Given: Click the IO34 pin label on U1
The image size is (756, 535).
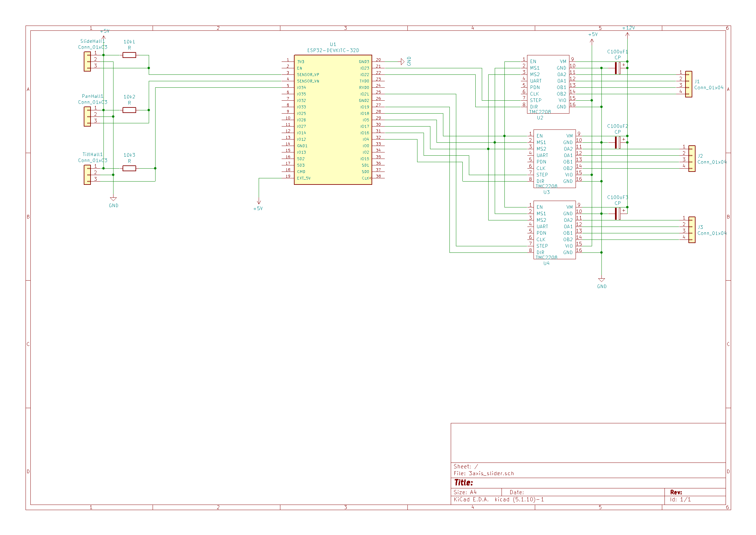Looking at the screenshot, I should pyautogui.click(x=301, y=88).
